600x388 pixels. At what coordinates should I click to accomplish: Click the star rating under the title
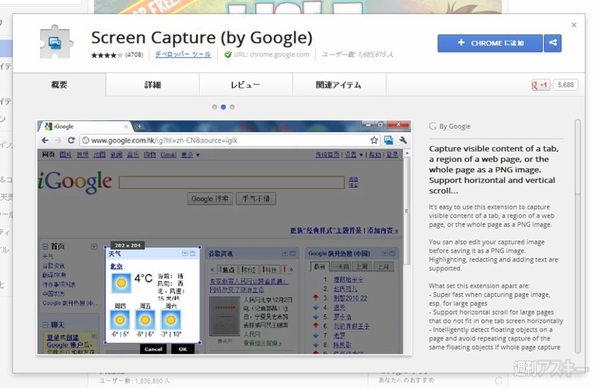pyautogui.click(x=107, y=55)
